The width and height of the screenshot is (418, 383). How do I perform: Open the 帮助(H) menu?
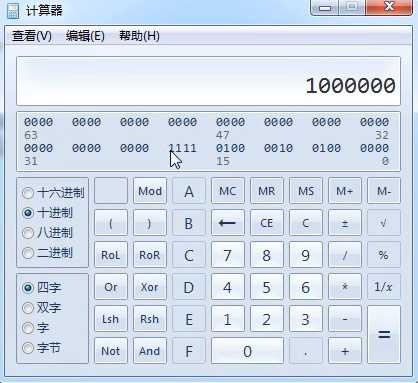point(139,36)
